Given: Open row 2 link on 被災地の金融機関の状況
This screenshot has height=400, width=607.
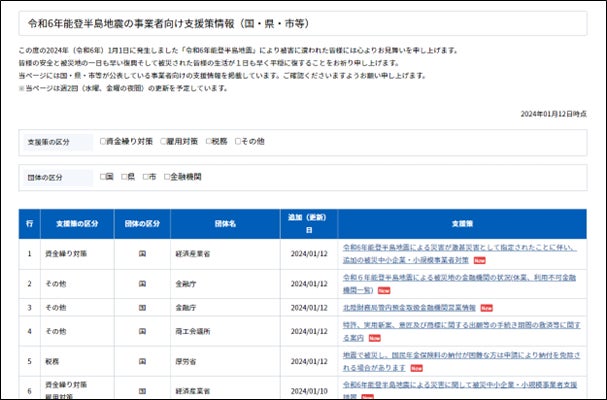Looking at the screenshot, I should (x=459, y=284).
